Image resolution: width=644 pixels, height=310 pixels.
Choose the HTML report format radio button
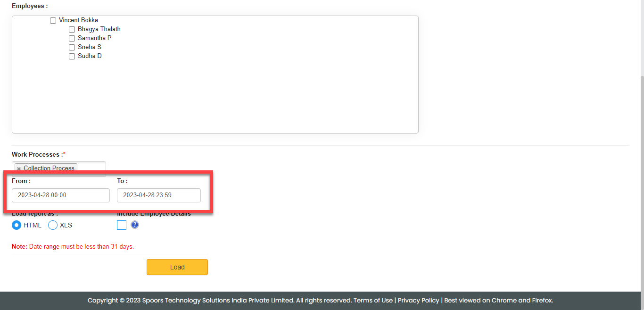point(17,225)
